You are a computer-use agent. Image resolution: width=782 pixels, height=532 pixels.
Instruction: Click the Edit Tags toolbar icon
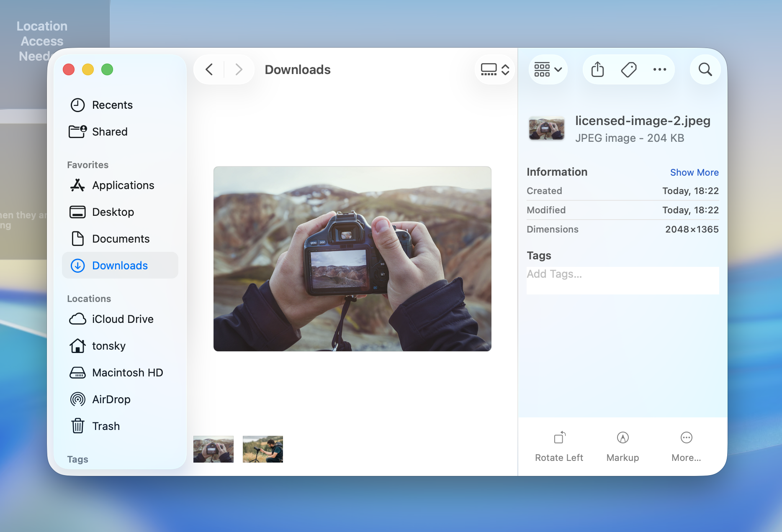point(629,69)
